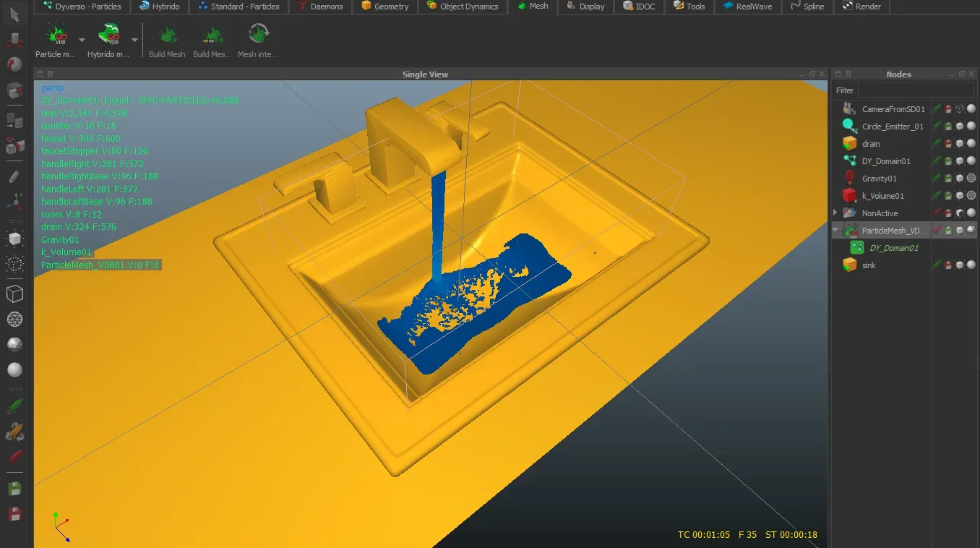Open the Hybrido mesh dropdown arrow

pyautogui.click(x=134, y=40)
